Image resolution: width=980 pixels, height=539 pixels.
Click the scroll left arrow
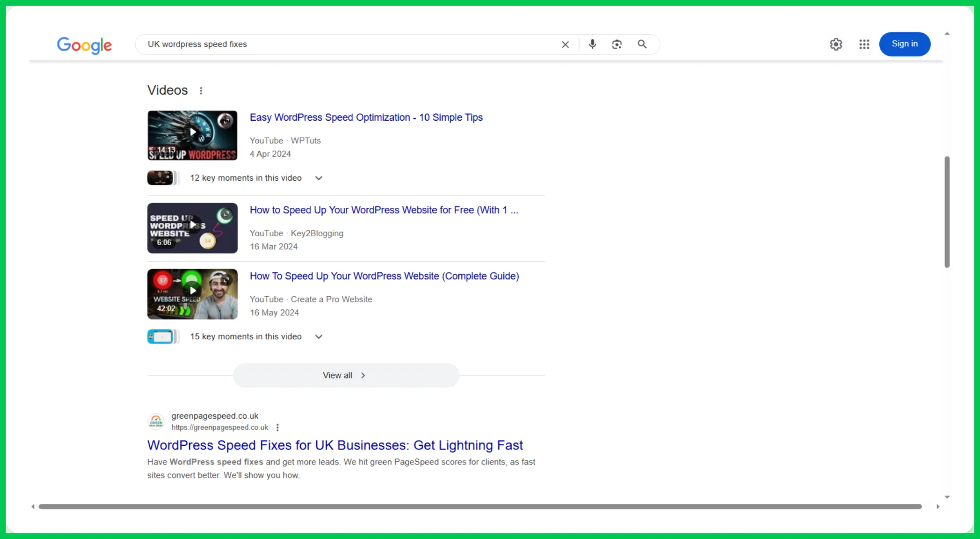pos(33,506)
